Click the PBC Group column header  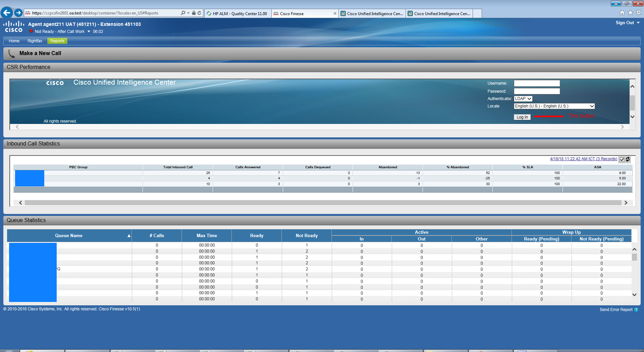point(78,167)
